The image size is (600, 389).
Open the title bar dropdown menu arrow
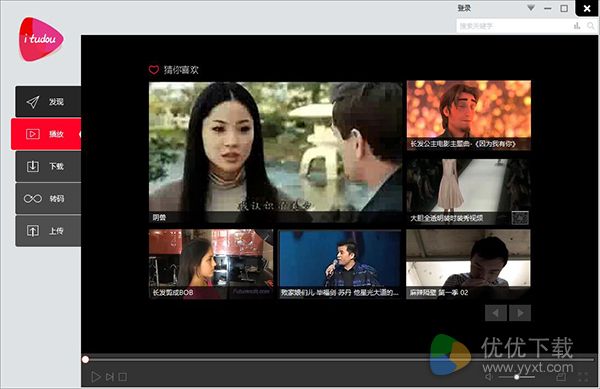click(531, 8)
